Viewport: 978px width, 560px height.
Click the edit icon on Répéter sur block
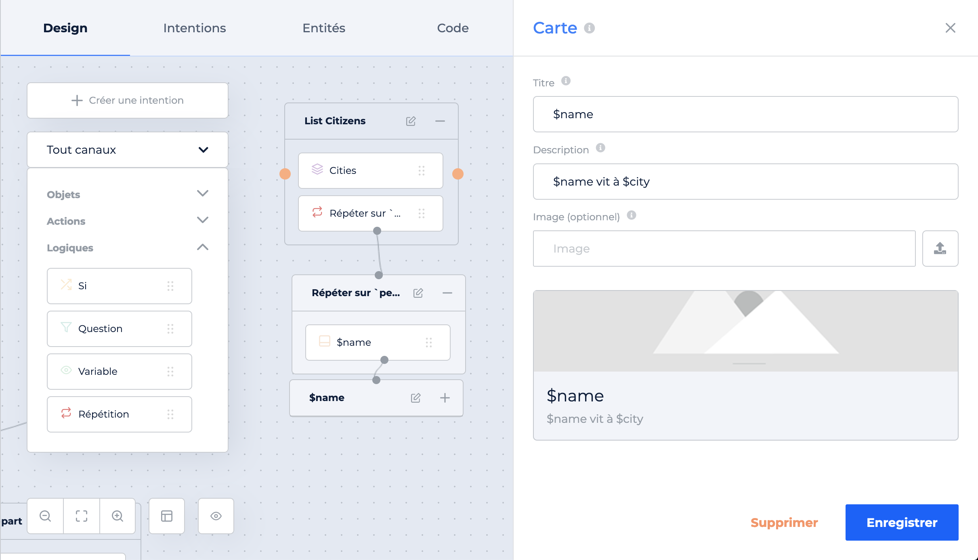point(418,293)
